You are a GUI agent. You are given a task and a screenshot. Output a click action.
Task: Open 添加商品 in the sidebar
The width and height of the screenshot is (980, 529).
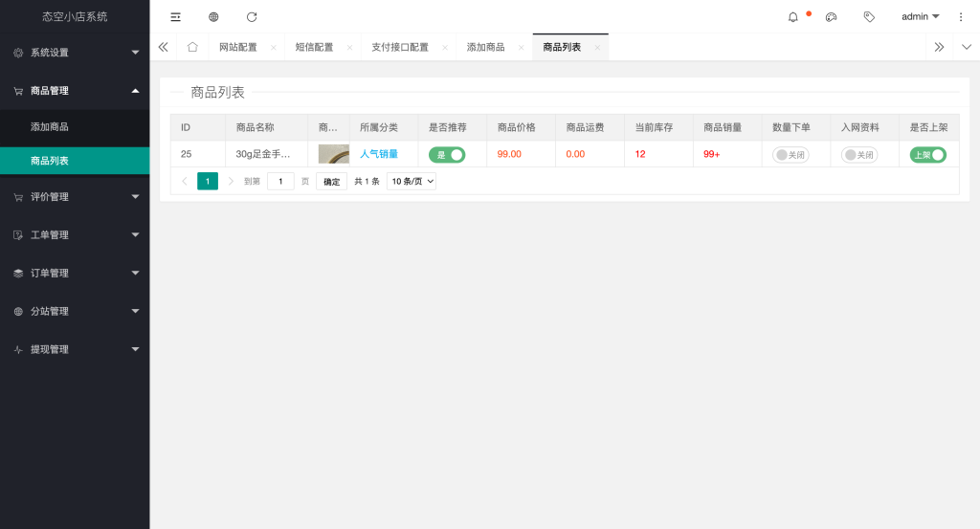click(75, 127)
